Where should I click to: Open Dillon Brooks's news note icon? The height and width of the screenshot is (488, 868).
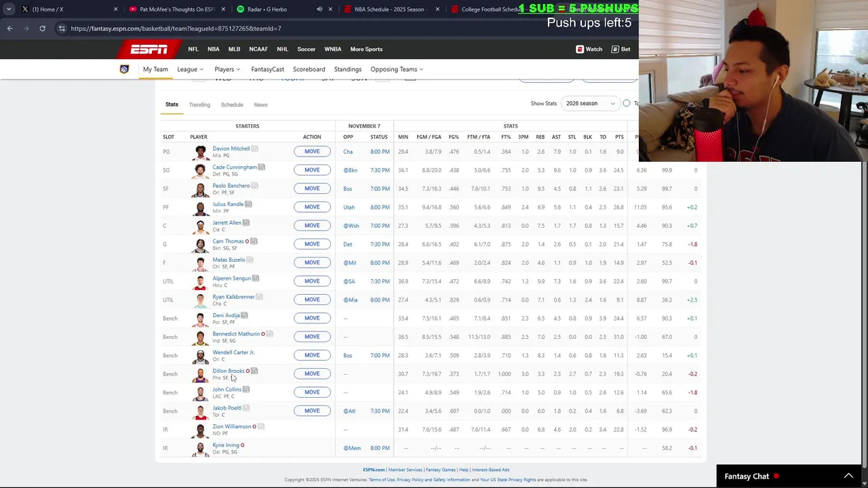[254, 371]
